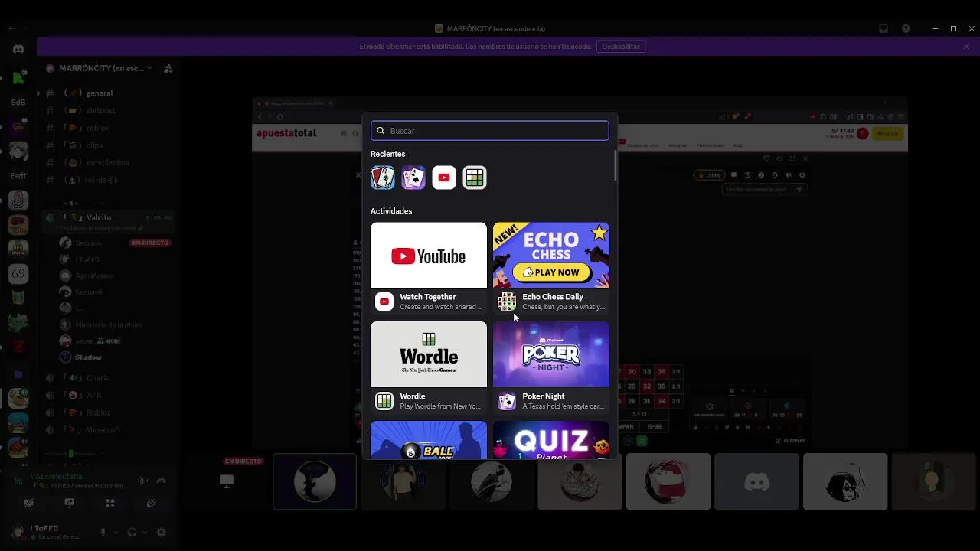Launch 8 Ball Pool activity card

coord(429,440)
